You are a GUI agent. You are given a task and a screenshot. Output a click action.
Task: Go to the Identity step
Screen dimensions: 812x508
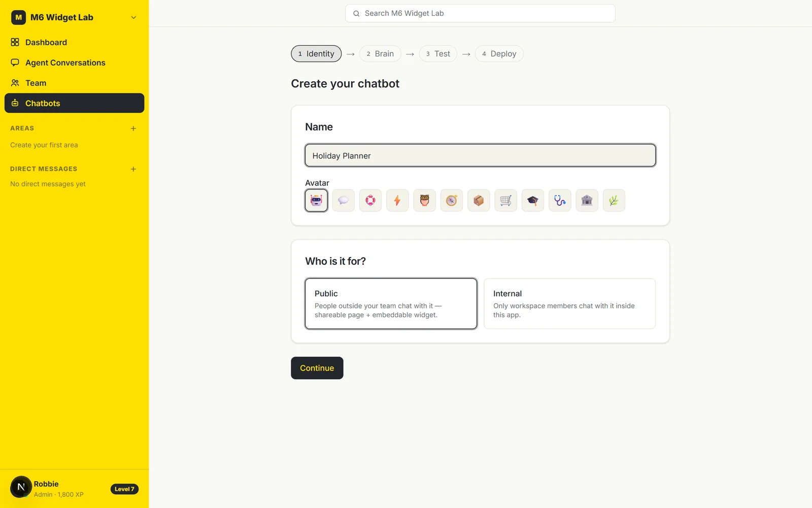click(316, 54)
